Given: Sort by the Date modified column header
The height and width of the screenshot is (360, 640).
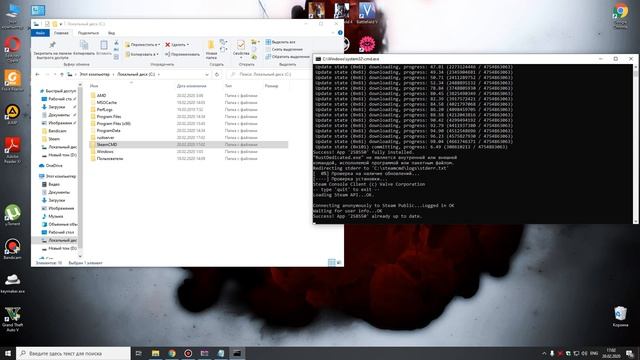Looking at the screenshot, I should 191,86.
